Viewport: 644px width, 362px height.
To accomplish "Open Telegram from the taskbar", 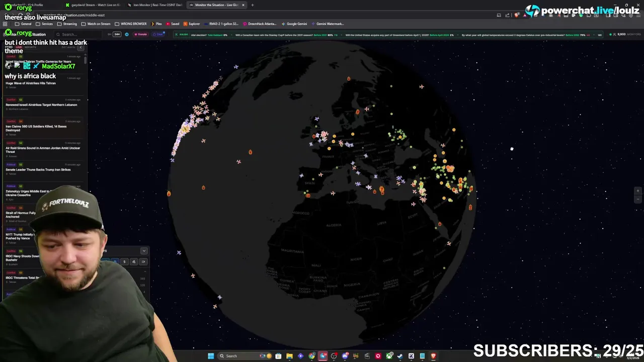I will [323, 356].
